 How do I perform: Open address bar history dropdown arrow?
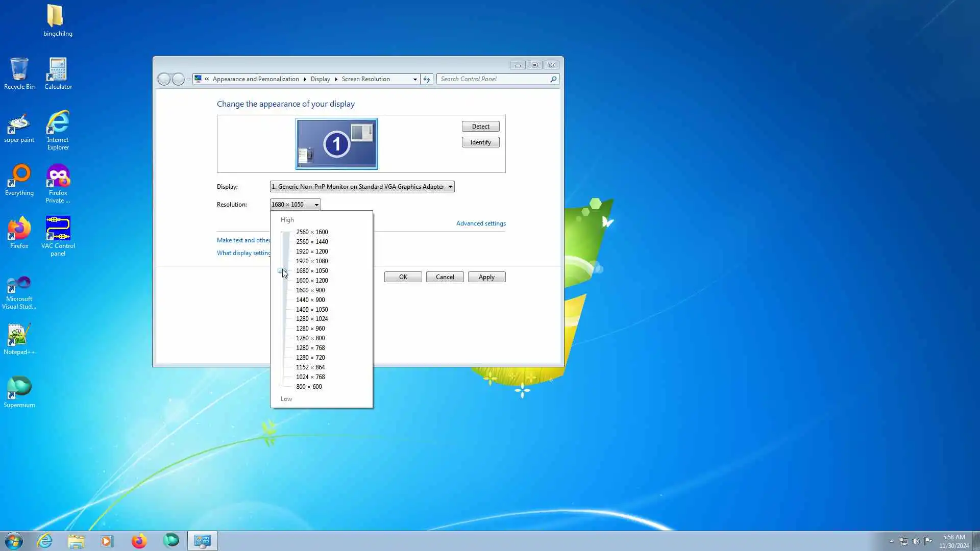click(415, 79)
